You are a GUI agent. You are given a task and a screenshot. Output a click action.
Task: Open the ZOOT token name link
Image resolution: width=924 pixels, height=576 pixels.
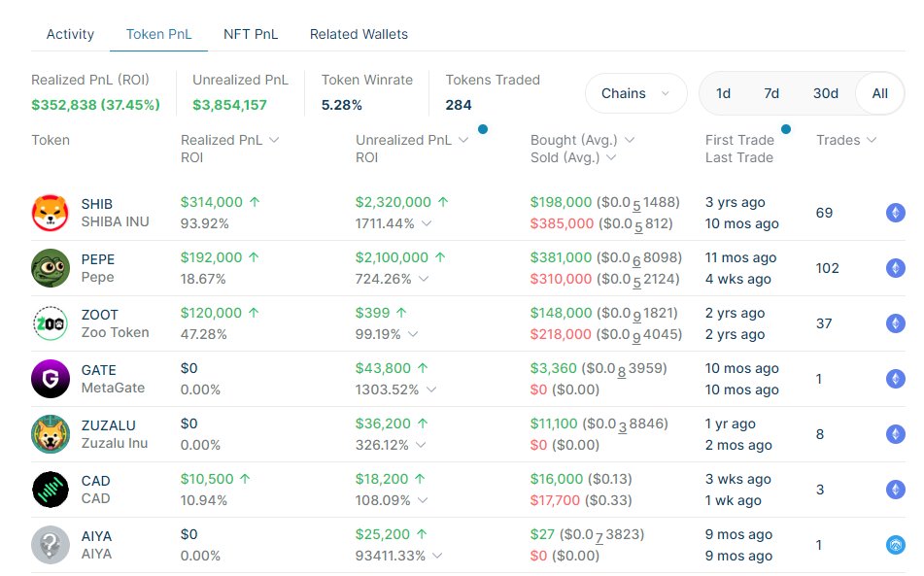coord(99,315)
